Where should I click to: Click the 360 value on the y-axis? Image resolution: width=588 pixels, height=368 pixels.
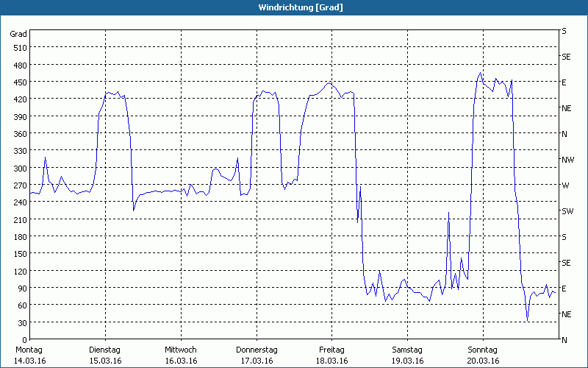pyautogui.click(x=20, y=134)
